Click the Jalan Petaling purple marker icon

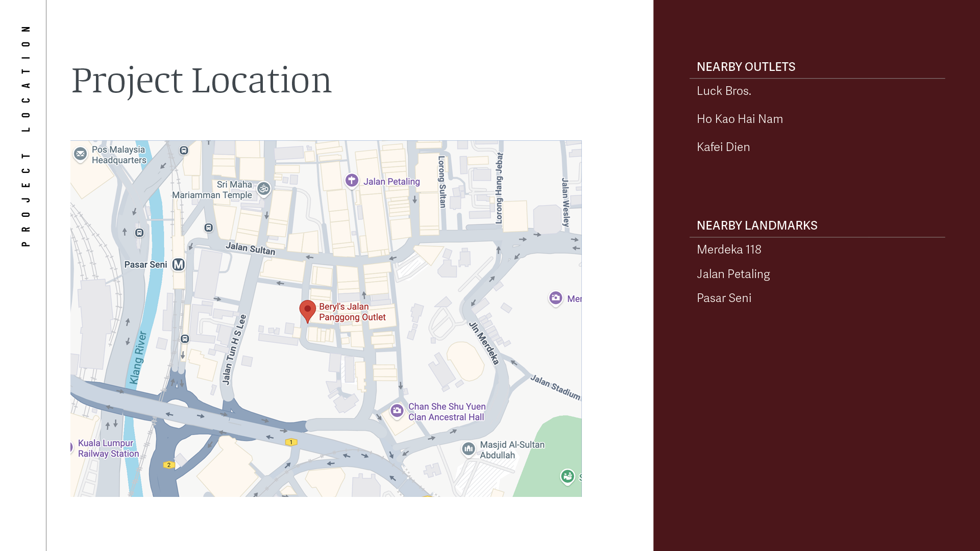tap(352, 180)
